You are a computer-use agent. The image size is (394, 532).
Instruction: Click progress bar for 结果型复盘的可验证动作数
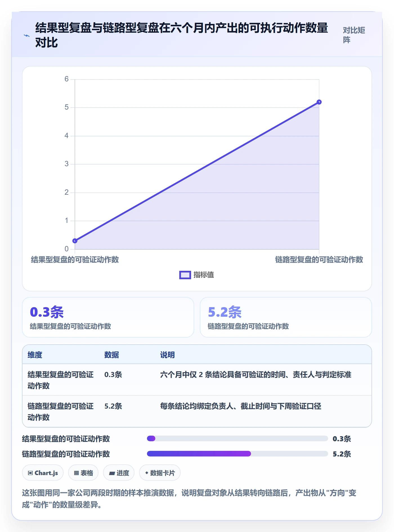pos(237,438)
